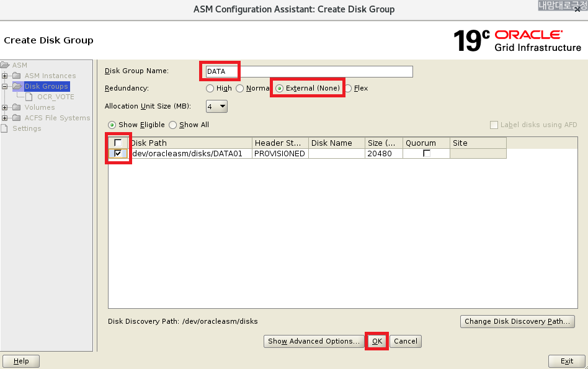Click the empty Disk Name cell for DATA01
The width and height of the screenshot is (588, 369).
point(336,153)
